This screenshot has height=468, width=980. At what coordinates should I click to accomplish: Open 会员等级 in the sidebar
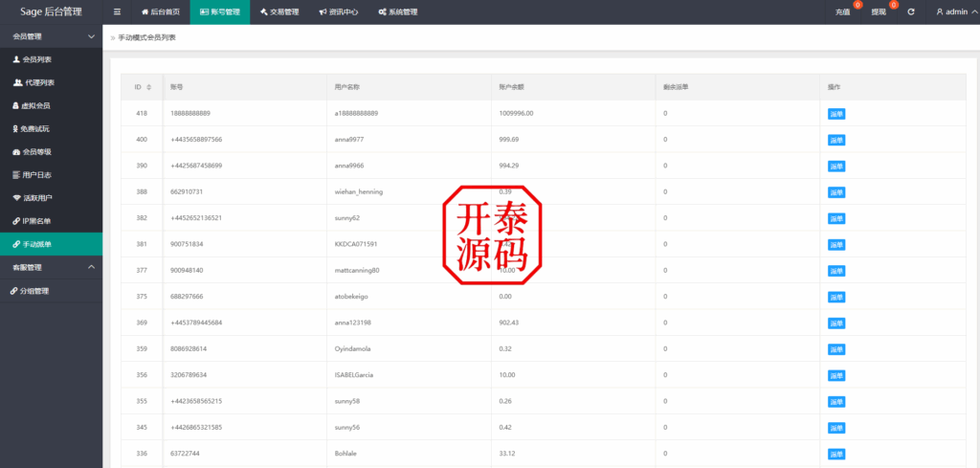(x=52, y=152)
